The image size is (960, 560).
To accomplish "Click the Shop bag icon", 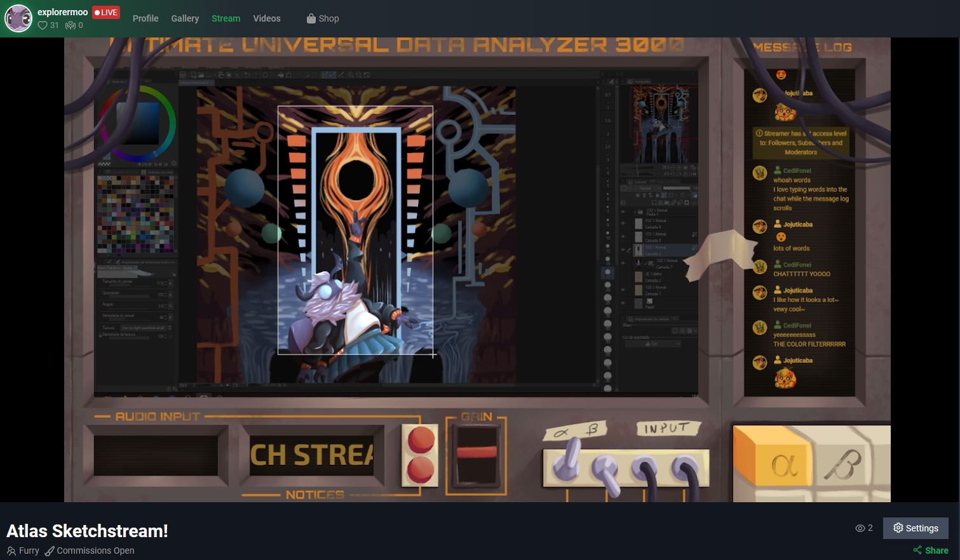I will (311, 18).
